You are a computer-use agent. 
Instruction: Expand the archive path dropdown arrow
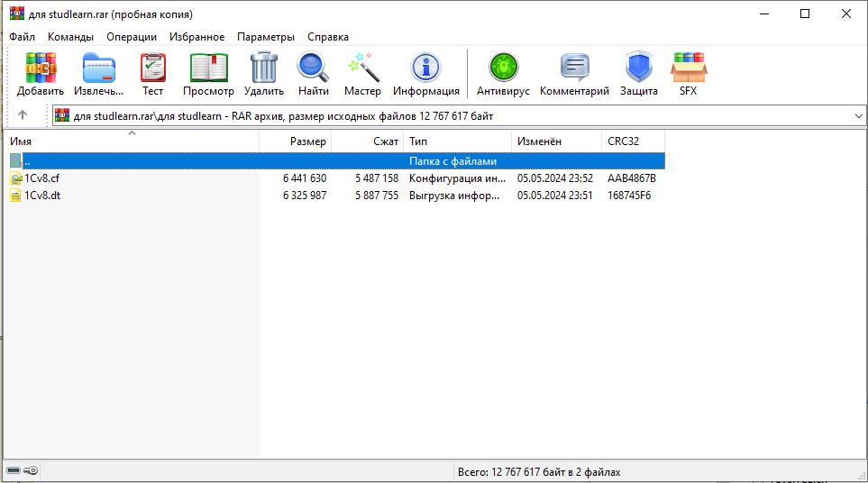pos(857,116)
